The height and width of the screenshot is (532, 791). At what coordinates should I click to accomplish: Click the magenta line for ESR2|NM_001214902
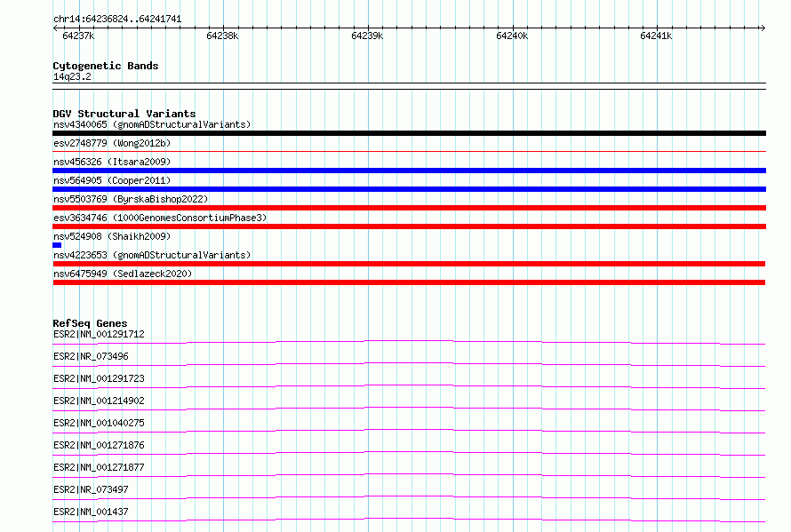[409, 409]
